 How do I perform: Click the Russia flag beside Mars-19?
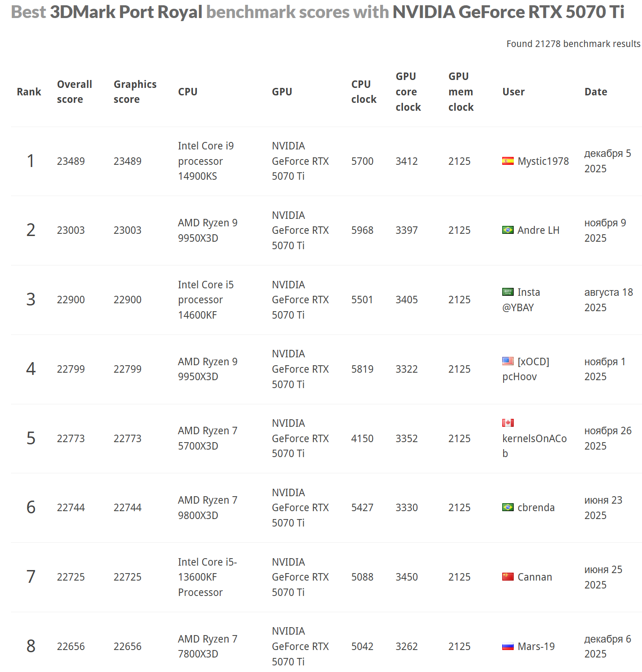coord(508,646)
